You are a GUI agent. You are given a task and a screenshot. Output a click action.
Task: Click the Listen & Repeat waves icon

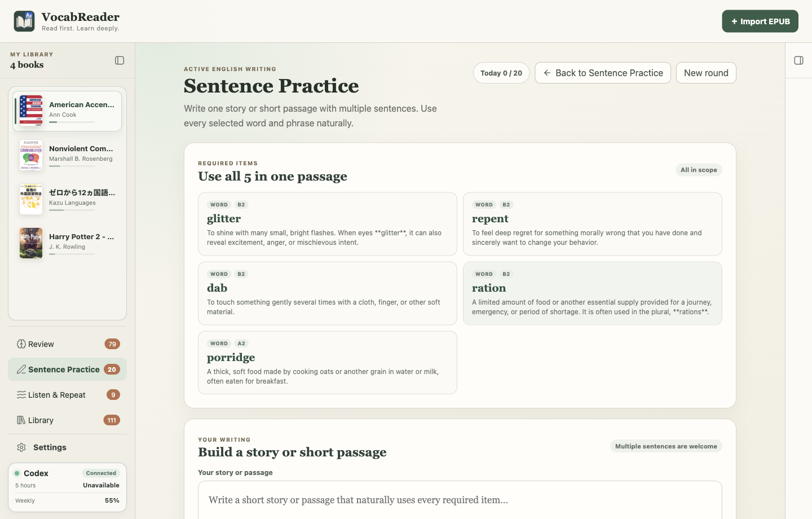pos(21,395)
